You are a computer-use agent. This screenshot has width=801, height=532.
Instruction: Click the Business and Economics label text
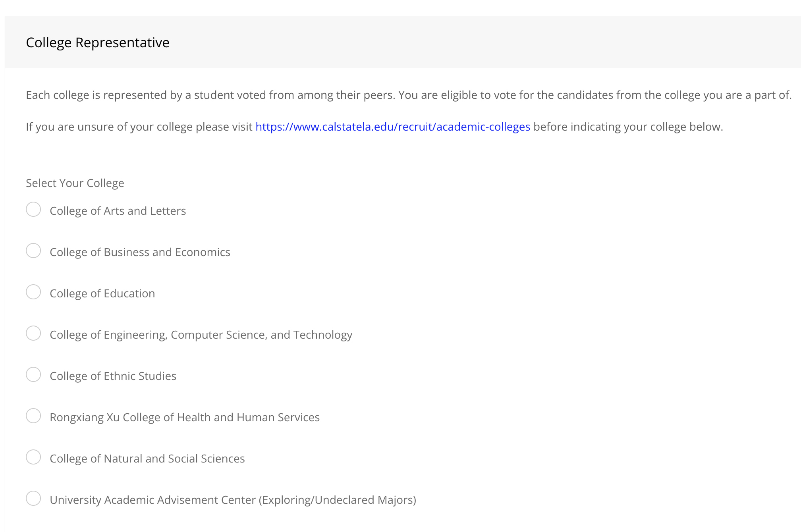pyautogui.click(x=140, y=252)
